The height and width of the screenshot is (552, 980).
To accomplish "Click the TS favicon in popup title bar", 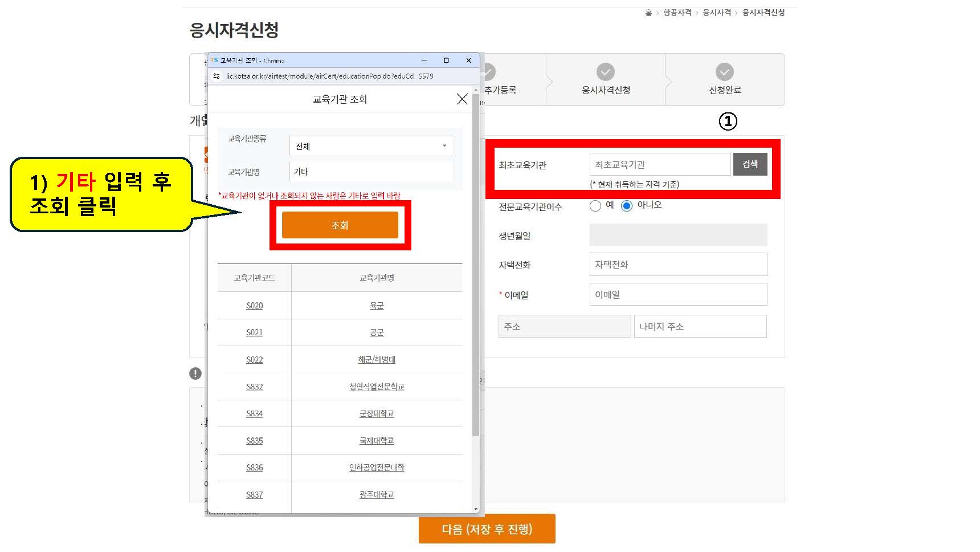I will click(x=214, y=60).
